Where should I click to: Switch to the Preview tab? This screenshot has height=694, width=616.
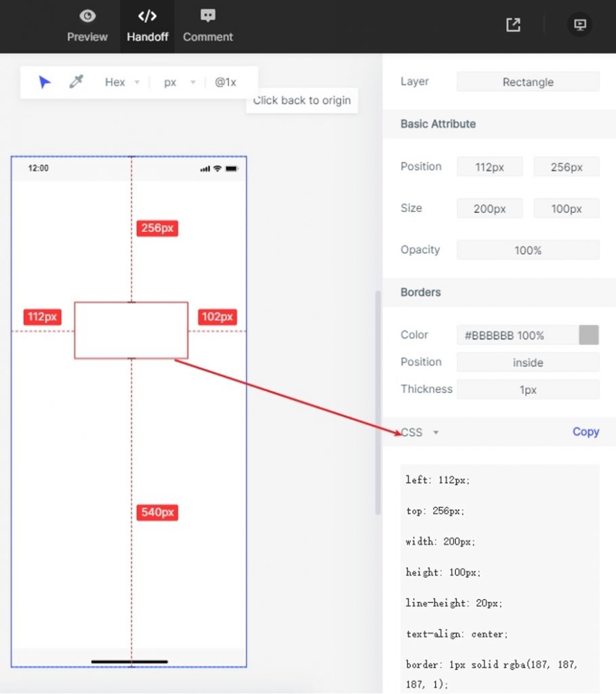pyautogui.click(x=87, y=26)
